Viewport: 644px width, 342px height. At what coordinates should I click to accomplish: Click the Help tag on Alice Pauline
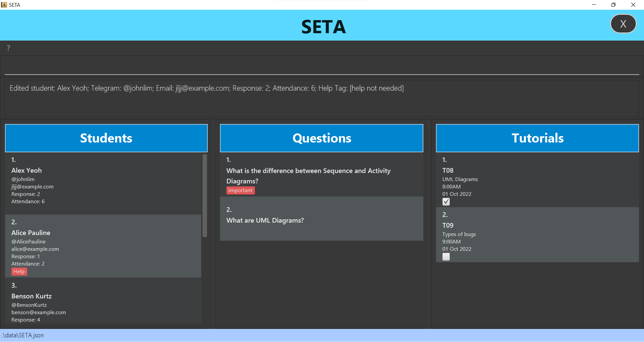[19, 272]
